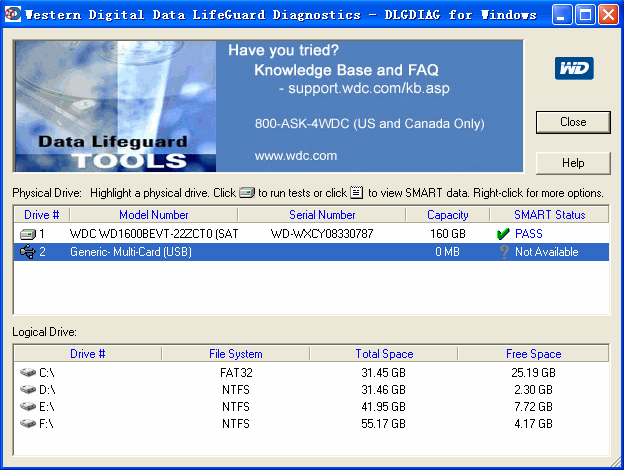
Task: Click the Data Lifeguard Tools banner image
Action: point(115,106)
